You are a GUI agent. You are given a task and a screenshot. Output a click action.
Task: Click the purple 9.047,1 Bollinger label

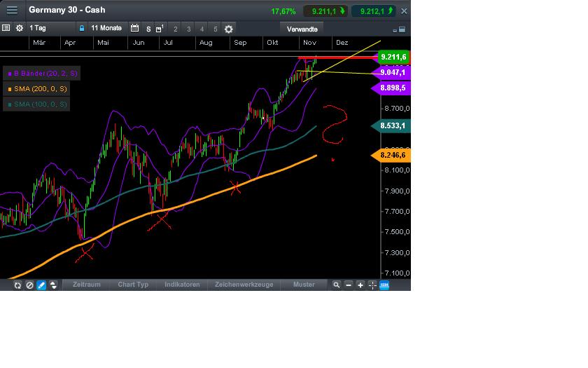coord(391,72)
